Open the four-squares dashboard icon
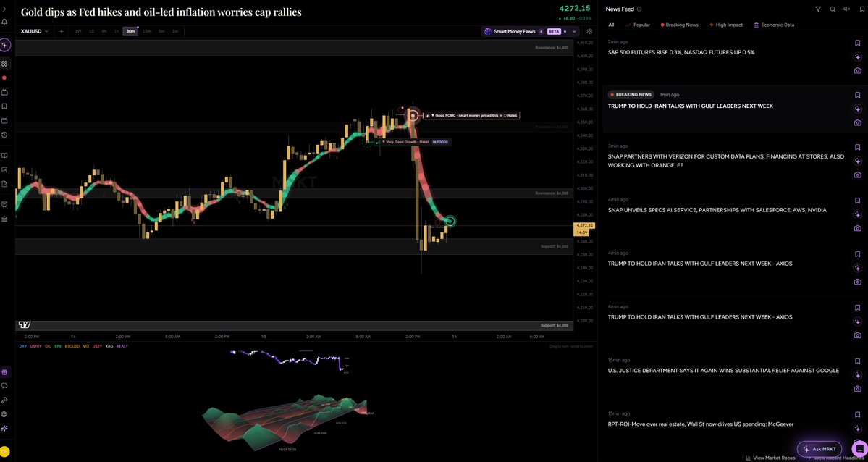 [x=4, y=64]
